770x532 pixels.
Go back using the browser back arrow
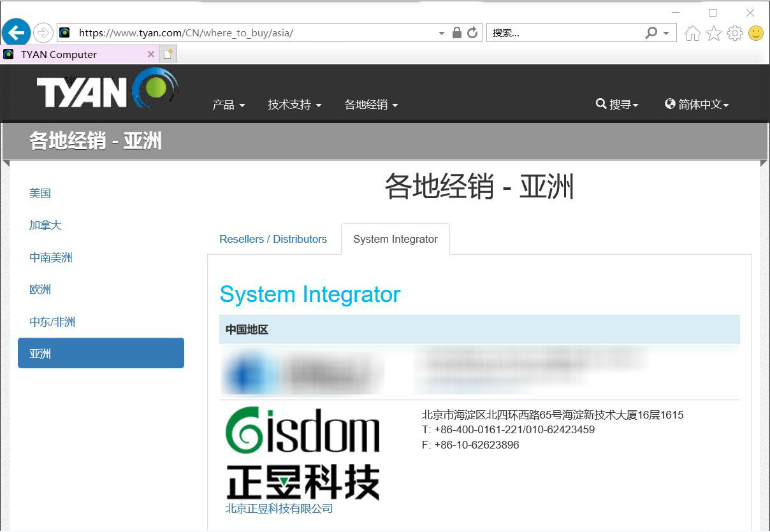pyautogui.click(x=17, y=32)
